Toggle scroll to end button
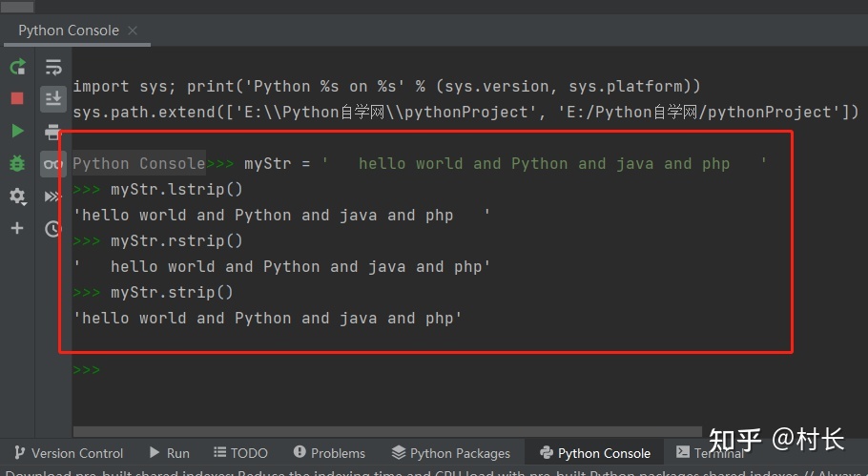 coord(53,98)
